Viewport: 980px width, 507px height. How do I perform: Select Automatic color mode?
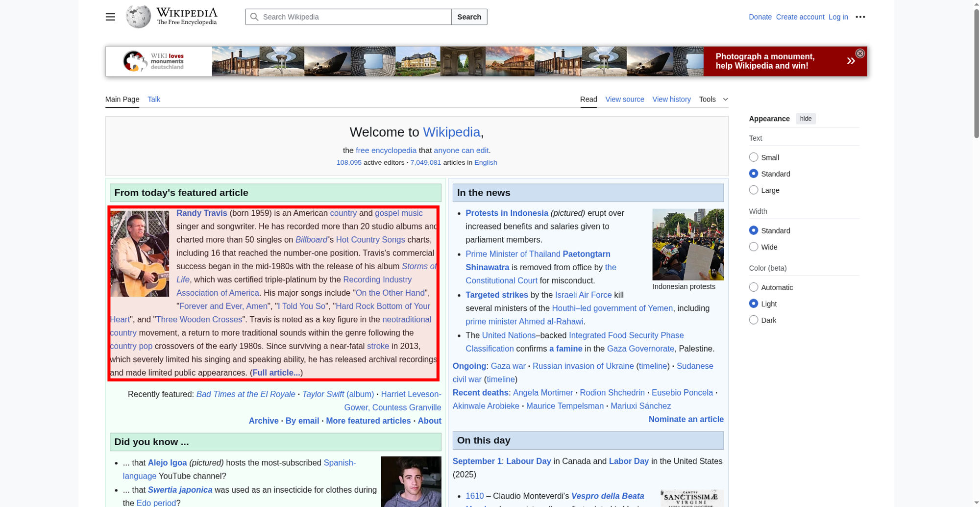pos(754,287)
